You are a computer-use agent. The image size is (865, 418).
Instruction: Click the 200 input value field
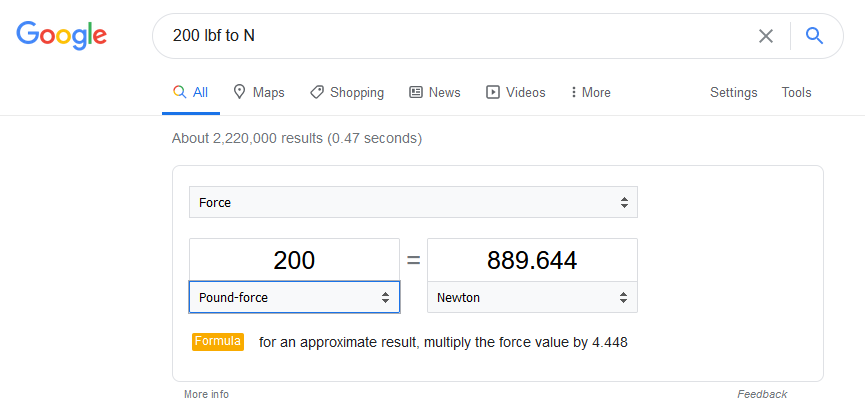click(294, 260)
